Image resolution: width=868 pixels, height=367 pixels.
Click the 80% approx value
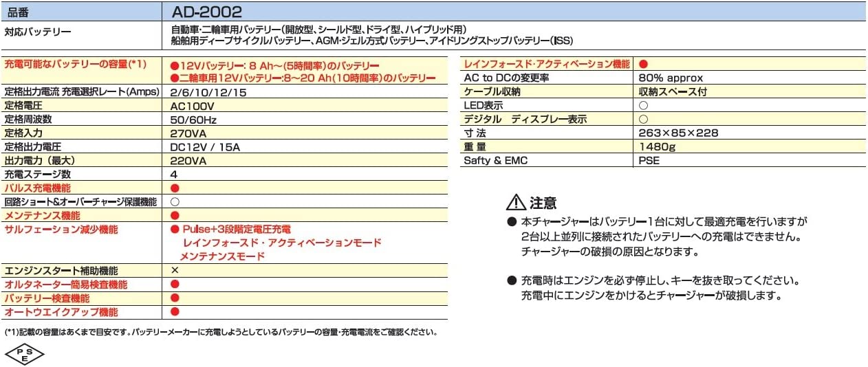671,78
